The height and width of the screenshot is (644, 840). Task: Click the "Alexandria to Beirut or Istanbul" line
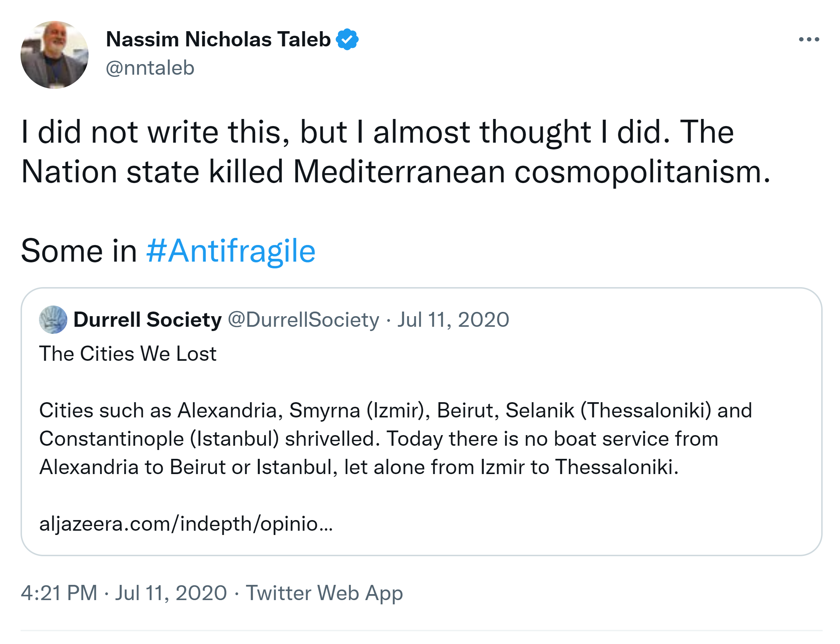[x=359, y=467]
